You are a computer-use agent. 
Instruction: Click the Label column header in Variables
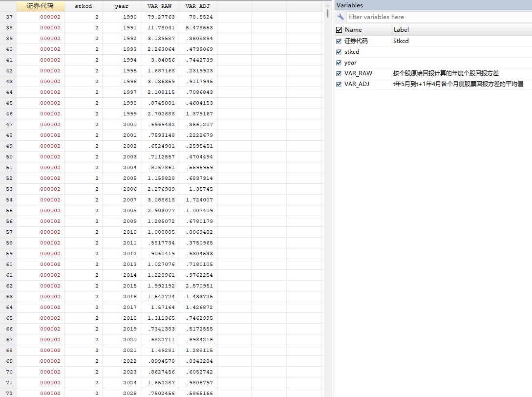(x=401, y=30)
